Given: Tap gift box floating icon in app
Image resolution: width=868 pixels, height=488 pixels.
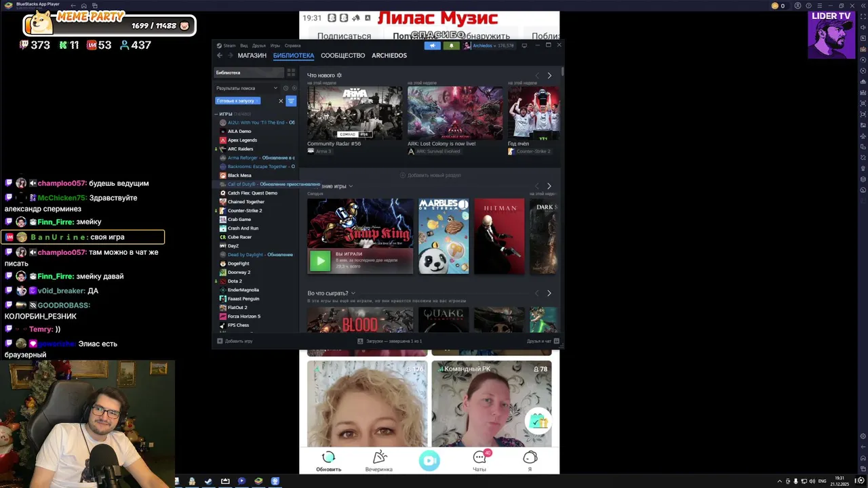Looking at the screenshot, I should pos(538,421).
